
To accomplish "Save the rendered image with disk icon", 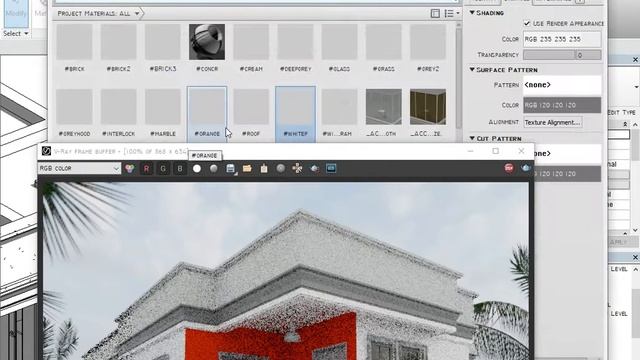I will pyautogui.click(x=231, y=169).
